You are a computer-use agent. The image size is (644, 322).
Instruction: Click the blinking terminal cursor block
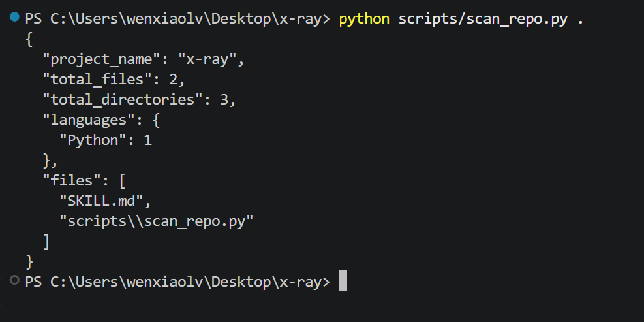click(x=343, y=281)
